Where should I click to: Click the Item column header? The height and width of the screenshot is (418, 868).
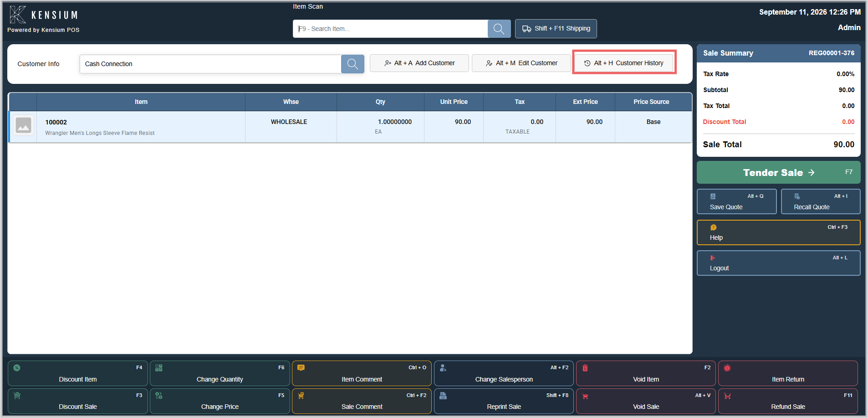tap(141, 102)
